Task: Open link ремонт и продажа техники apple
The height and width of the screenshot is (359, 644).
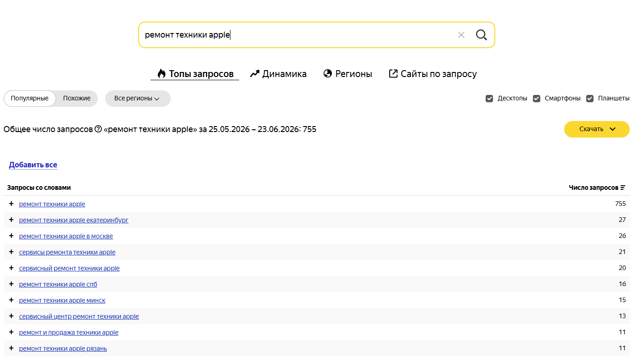Action: click(69, 332)
